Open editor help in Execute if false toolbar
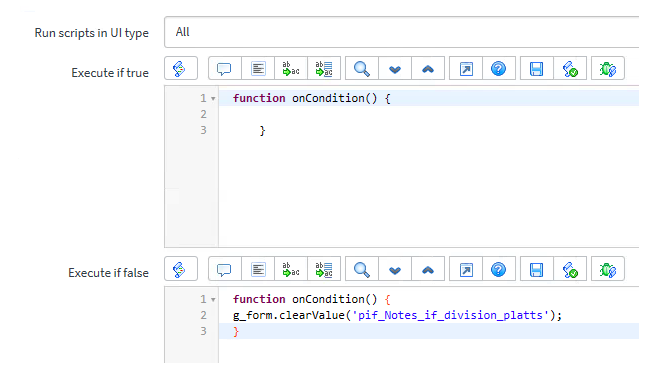Viewport: 664px width, 376px height. (x=499, y=269)
